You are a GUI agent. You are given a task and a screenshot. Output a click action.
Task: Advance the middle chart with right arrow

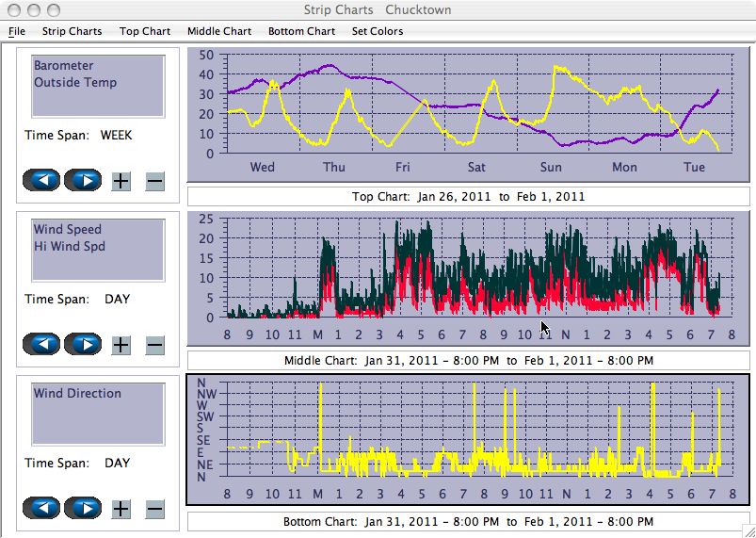pos(84,344)
